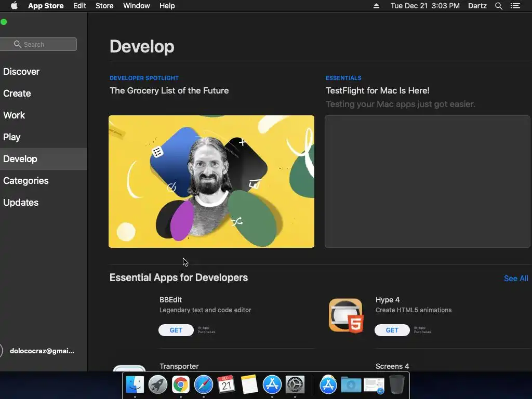This screenshot has width=532, height=399.
Task: Click the eject icon in menu bar
Action: tap(376, 6)
